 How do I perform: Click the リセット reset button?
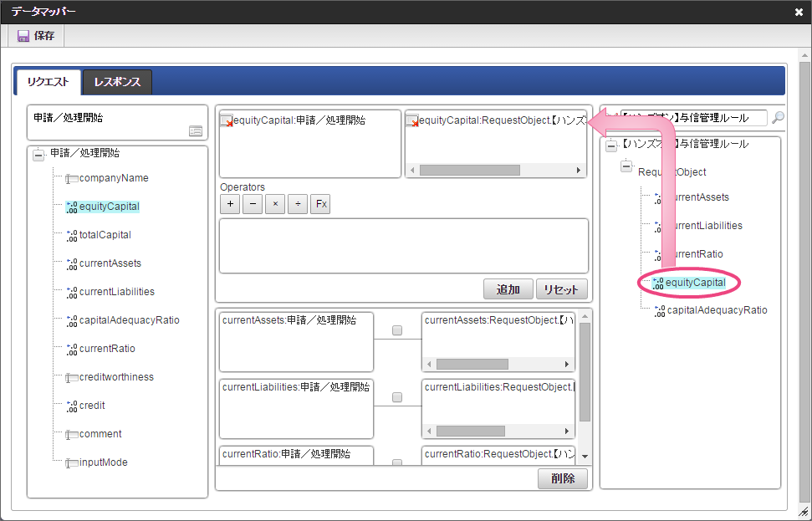coord(561,289)
